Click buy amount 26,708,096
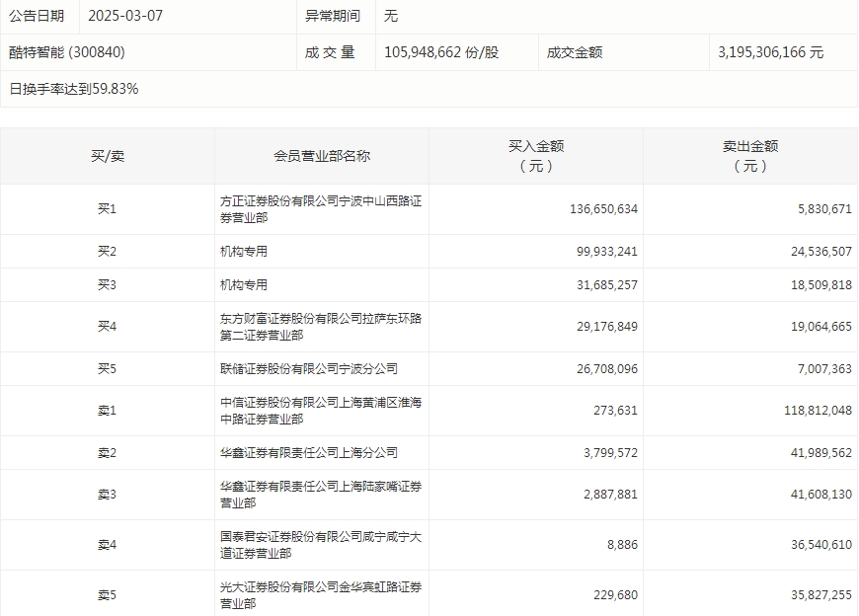The height and width of the screenshot is (616, 859). [607, 368]
